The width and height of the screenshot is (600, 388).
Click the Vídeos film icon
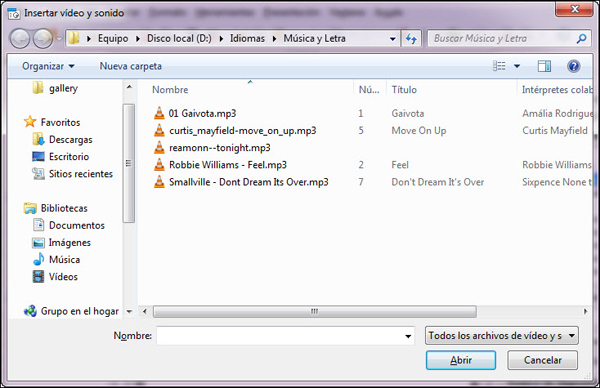(38, 277)
